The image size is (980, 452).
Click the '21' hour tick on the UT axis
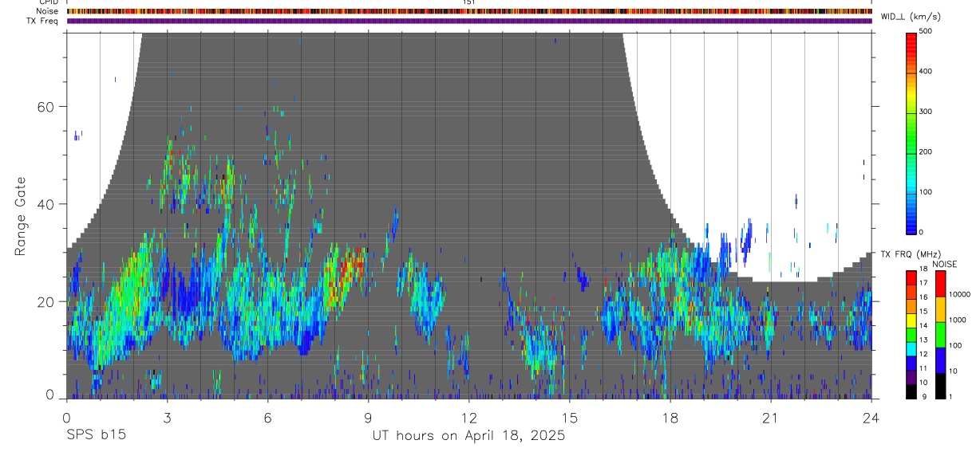click(771, 417)
